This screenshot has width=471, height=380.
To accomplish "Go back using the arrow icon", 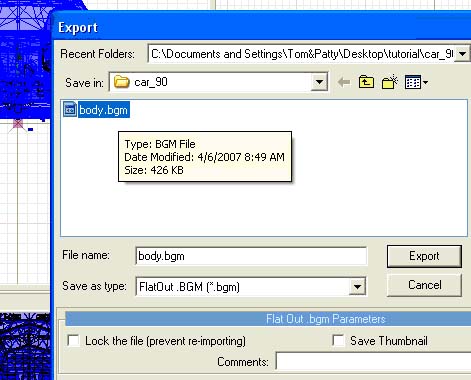I will coord(344,82).
